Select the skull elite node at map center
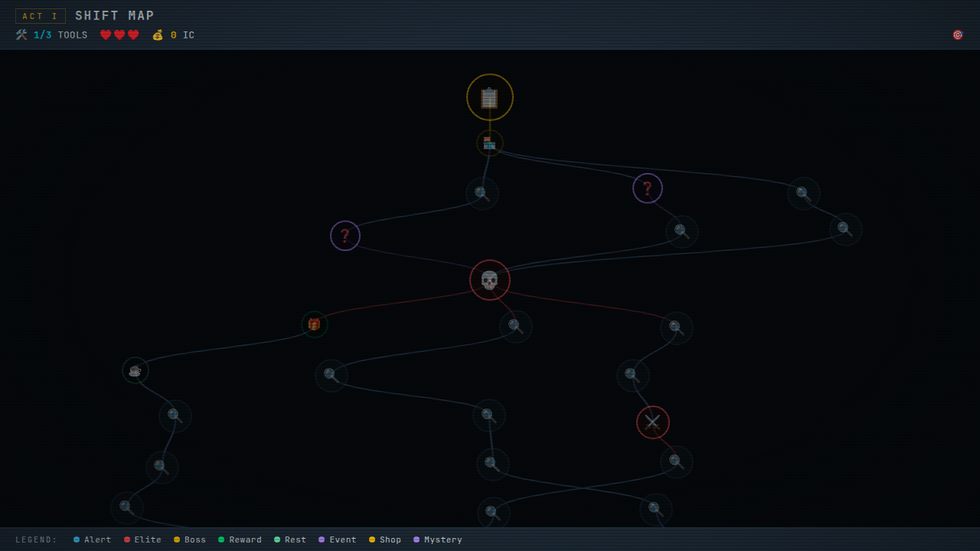The width and height of the screenshot is (980, 551). [x=490, y=280]
